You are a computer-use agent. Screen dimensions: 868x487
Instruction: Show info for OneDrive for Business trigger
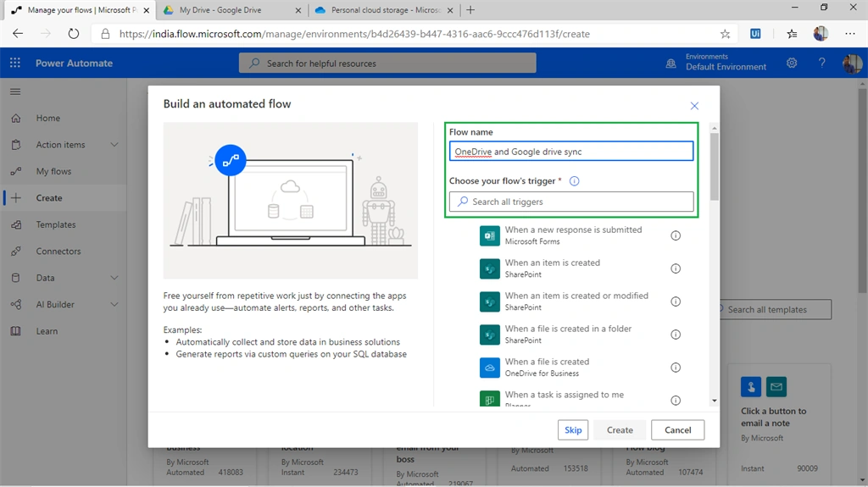click(676, 368)
